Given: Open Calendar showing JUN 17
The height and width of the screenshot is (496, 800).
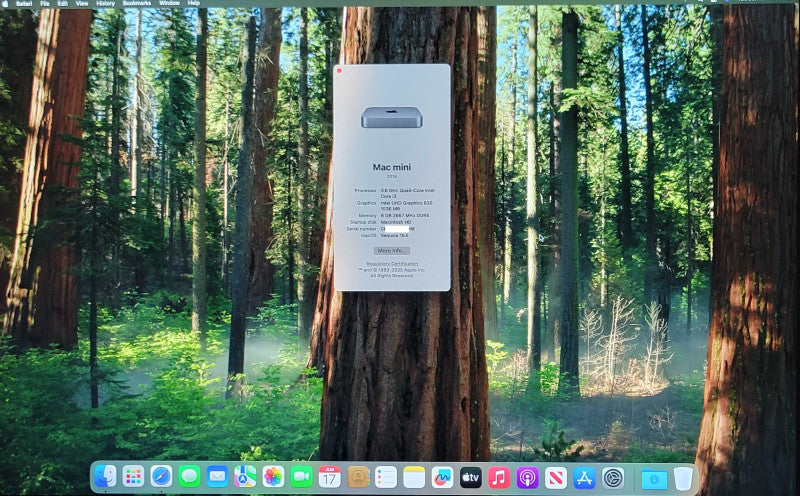Looking at the screenshot, I should [x=330, y=477].
